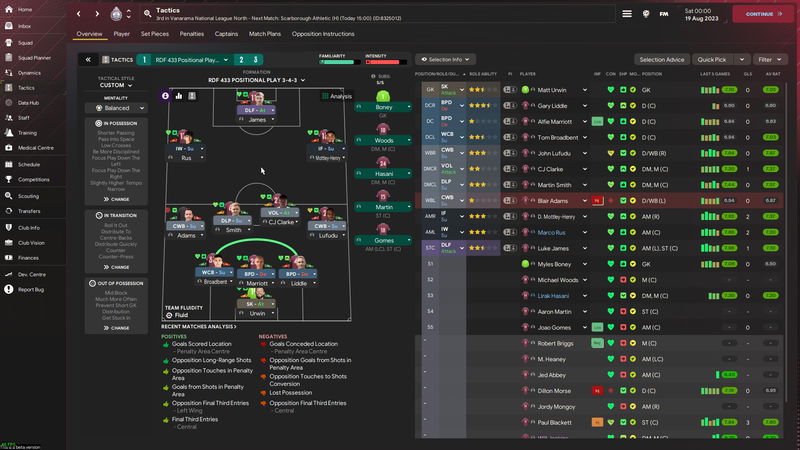Screen dimensions: 800x450
Task: Sort by the Role Ability column header
Action: (483, 74)
